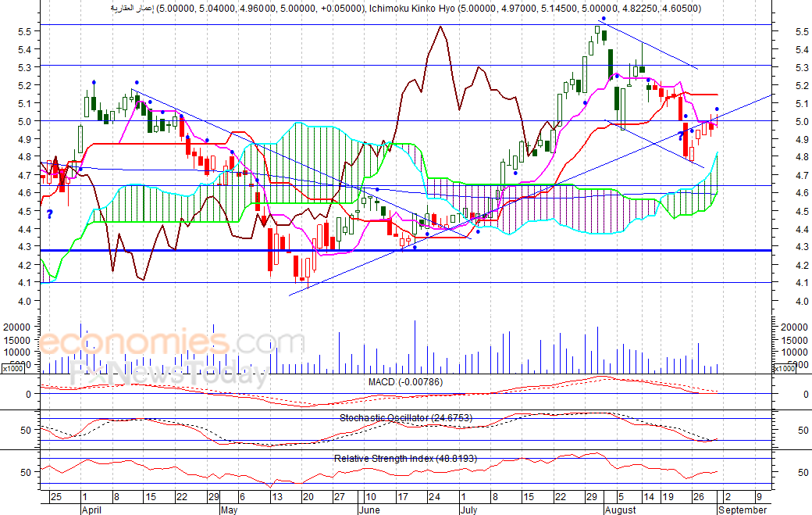Select 5.0 on the left price axis
The height and width of the screenshot is (515, 812).
tap(25, 122)
